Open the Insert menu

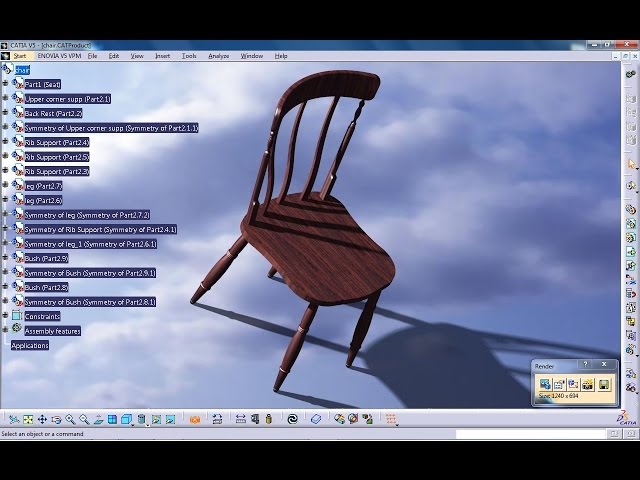click(x=162, y=56)
